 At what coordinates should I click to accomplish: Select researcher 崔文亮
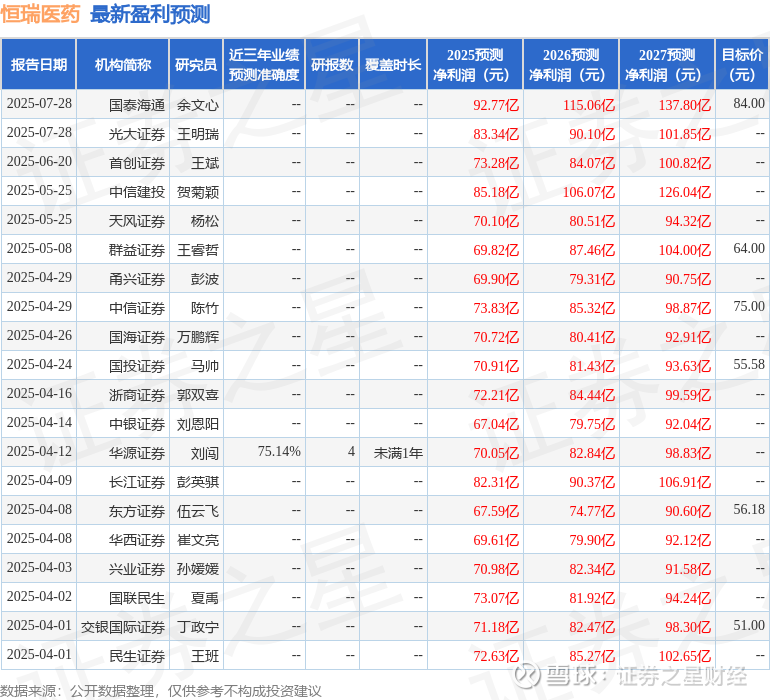pos(198,539)
